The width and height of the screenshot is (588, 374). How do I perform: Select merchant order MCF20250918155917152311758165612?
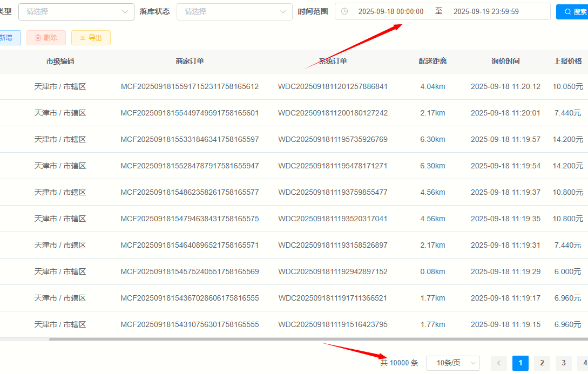tap(190, 86)
